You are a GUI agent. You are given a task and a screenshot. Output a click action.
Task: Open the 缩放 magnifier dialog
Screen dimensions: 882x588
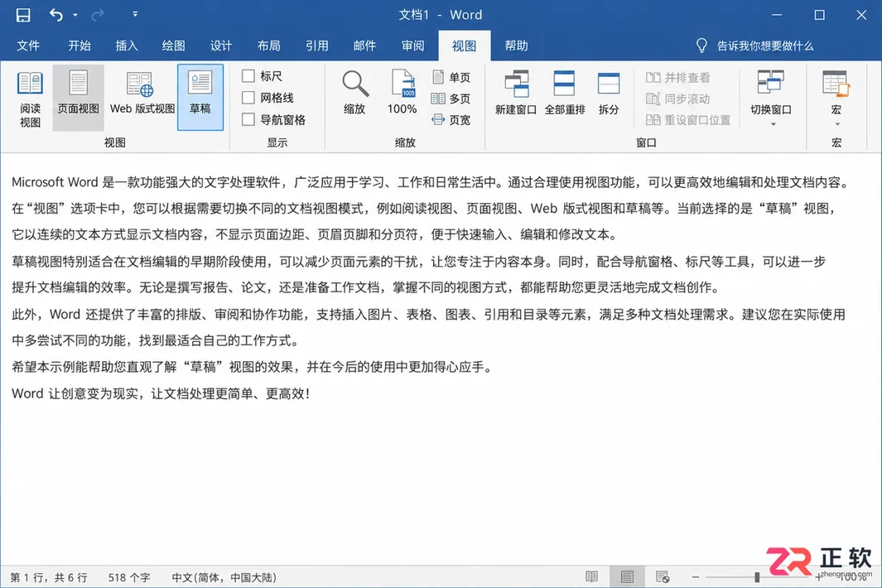click(355, 93)
